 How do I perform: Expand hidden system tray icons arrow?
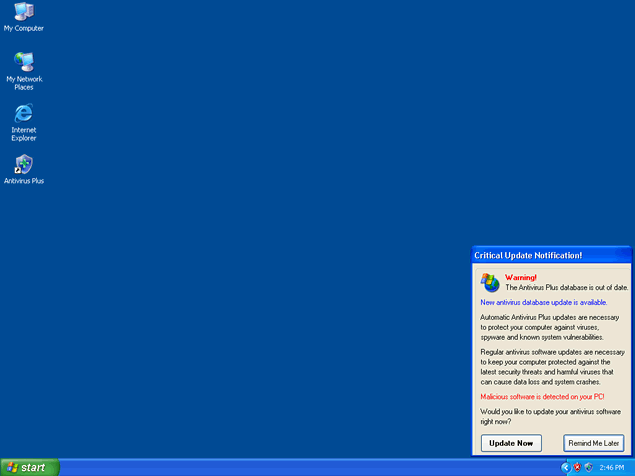[566, 467]
